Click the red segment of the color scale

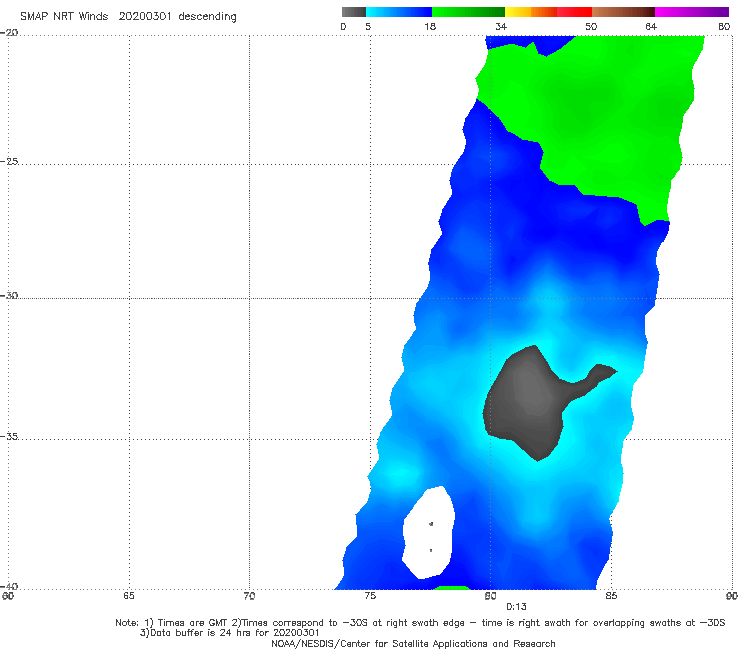pyautogui.click(x=574, y=12)
